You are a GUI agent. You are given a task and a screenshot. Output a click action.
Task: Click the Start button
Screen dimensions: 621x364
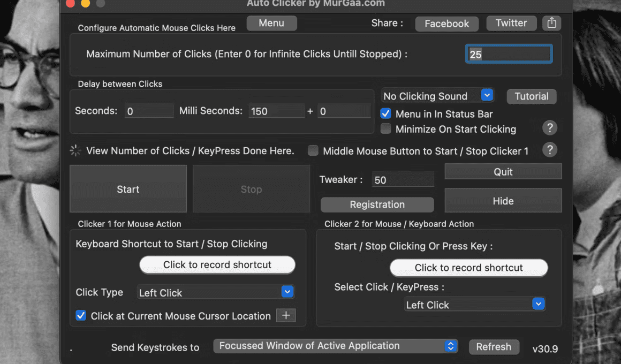click(128, 189)
